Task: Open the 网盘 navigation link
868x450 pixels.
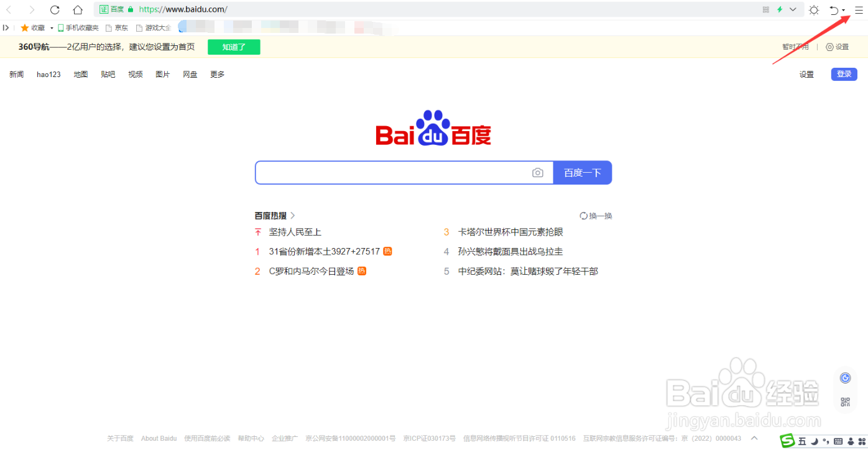Action: [190, 75]
